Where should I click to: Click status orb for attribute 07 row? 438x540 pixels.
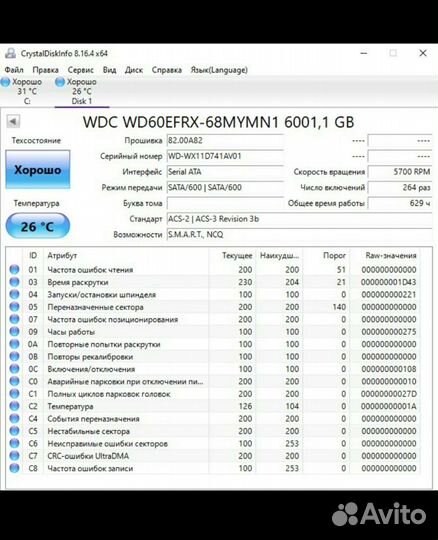(14, 319)
